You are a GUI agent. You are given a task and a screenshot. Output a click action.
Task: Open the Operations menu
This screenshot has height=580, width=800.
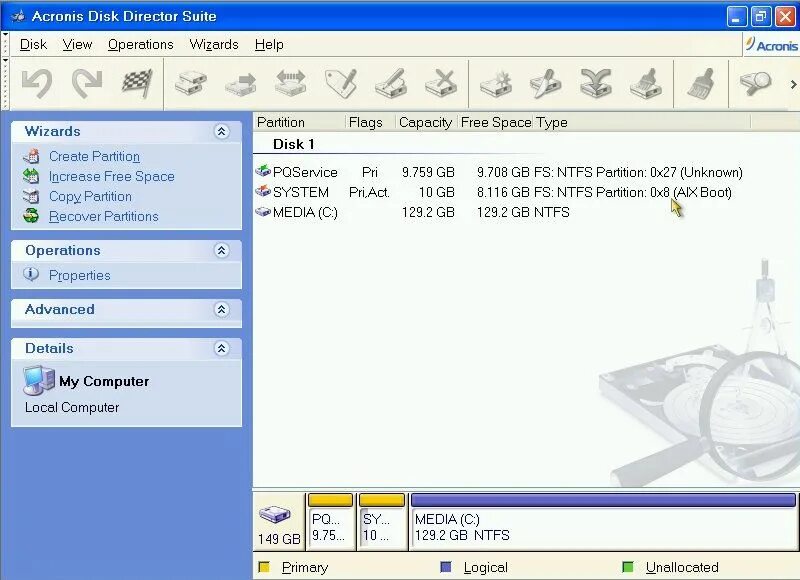click(x=141, y=45)
